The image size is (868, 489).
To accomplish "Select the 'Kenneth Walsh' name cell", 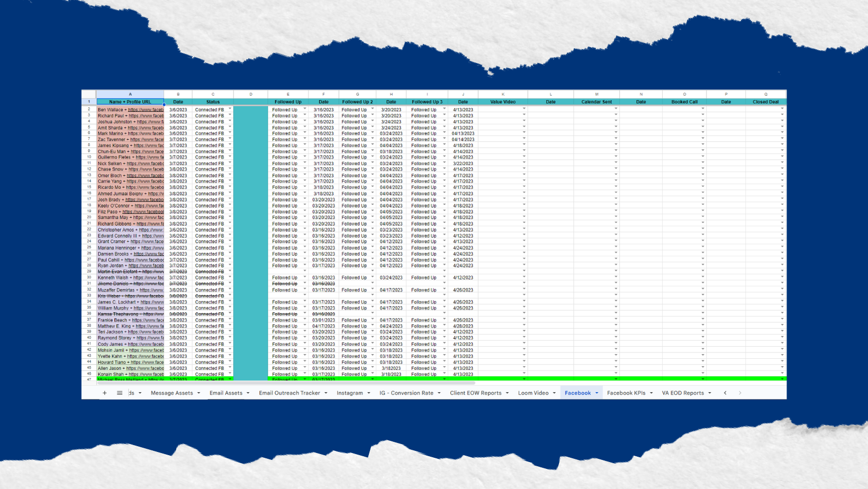I will click(130, 278).
